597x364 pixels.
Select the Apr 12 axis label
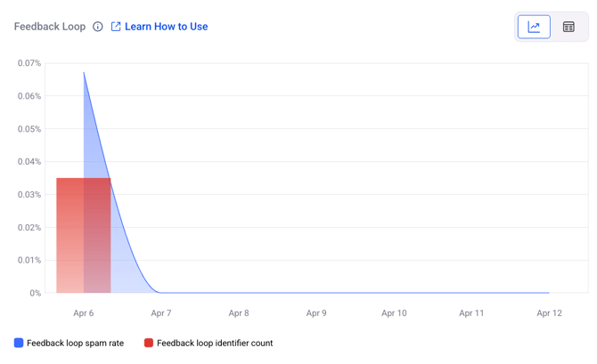(549, 313)
